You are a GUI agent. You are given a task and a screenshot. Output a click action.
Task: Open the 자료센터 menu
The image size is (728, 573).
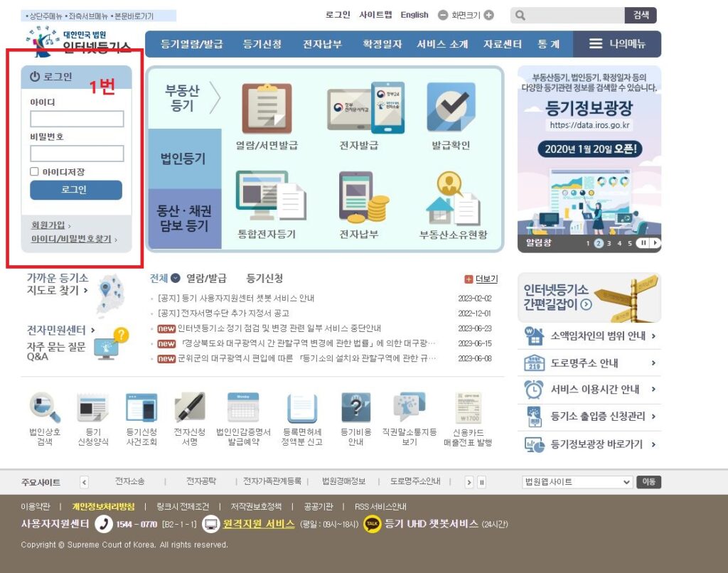503,44
